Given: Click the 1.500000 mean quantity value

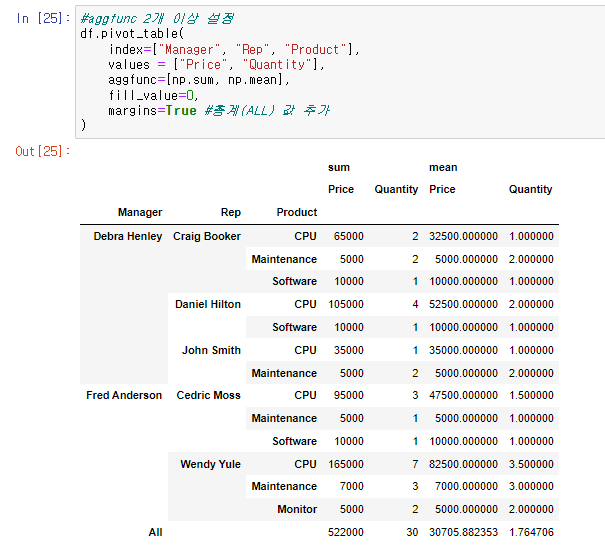Looking at the screenshot, I should click(x=531, y=395).
